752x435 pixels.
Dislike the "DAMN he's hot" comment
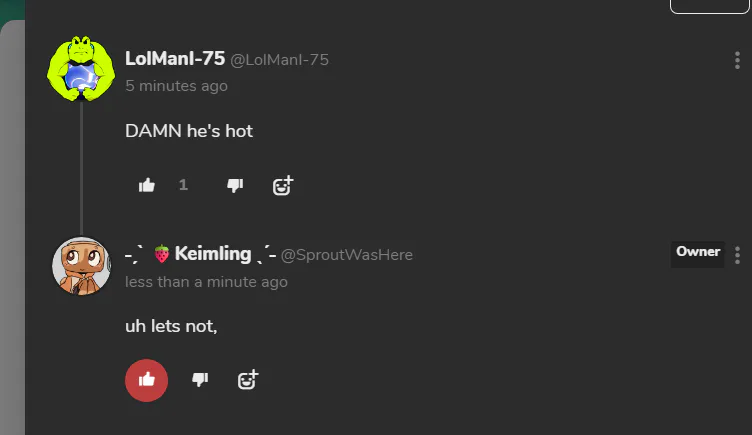point(235,185)
